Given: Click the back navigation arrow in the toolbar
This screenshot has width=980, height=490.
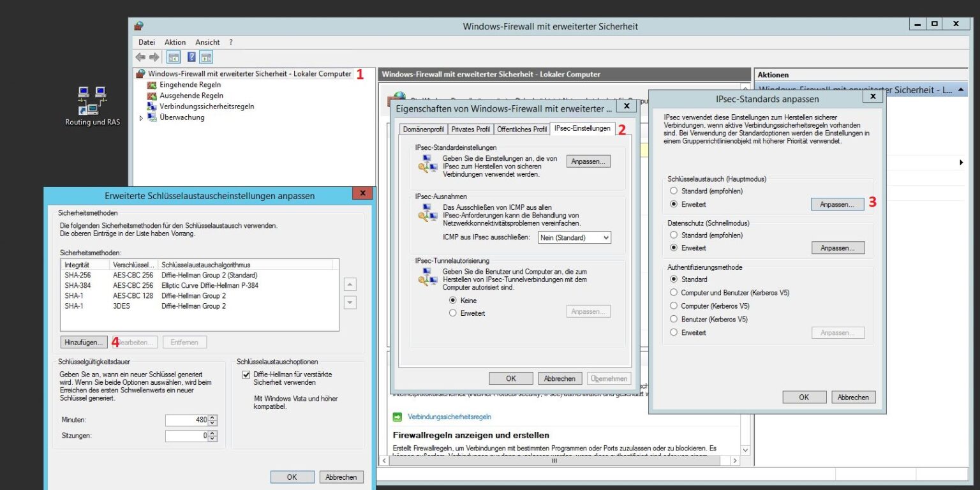Looking at the screenshot, I should point(140,56).
